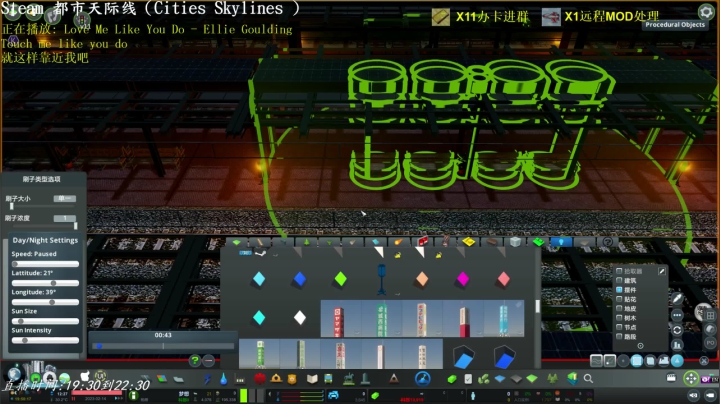
Task: Choose the white diamond prop
Action: tap(300, 317)
